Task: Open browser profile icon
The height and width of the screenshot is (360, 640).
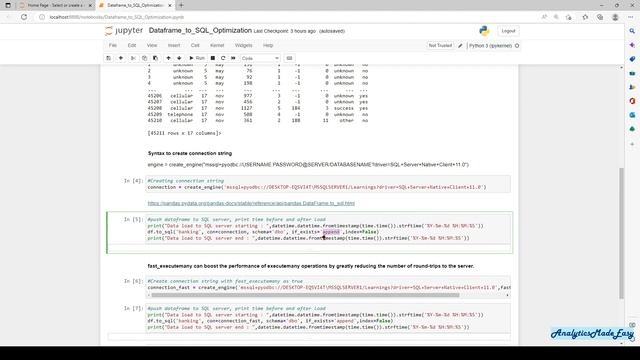Action: tap(615, 17)
